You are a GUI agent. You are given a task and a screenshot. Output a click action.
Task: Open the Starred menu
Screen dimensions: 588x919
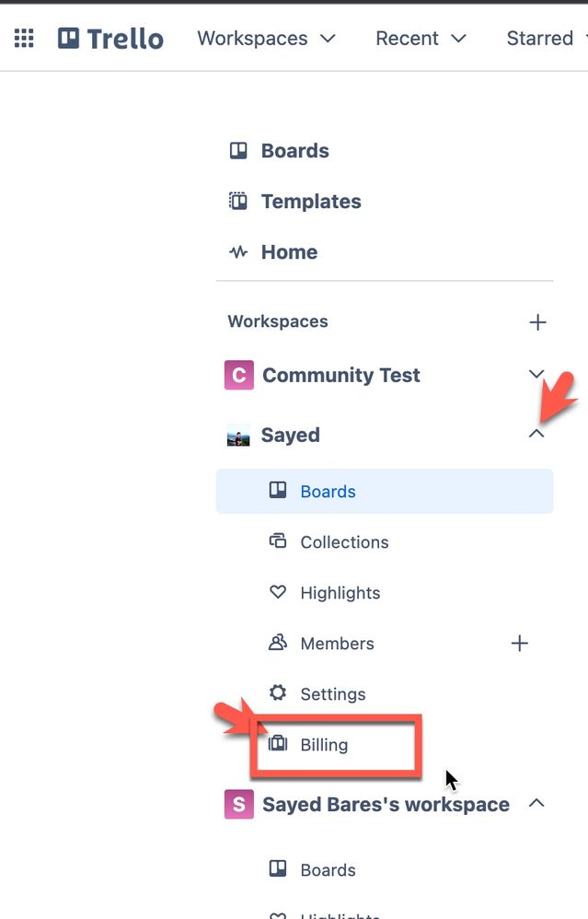point(545,38)
